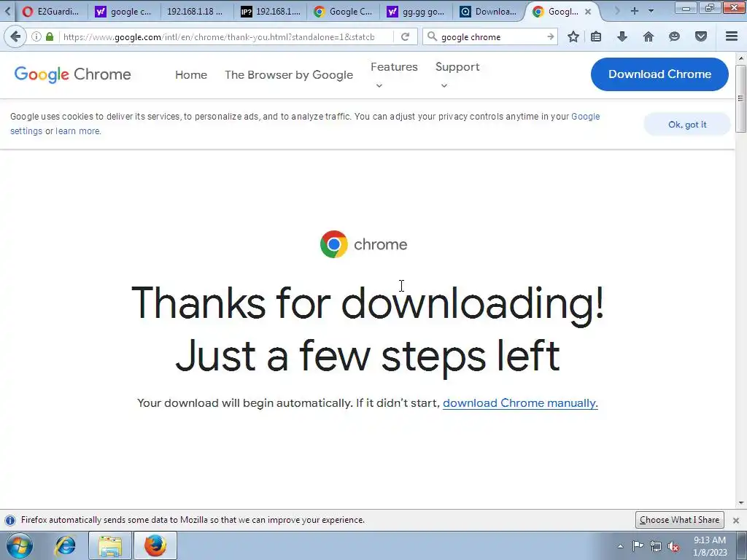747x560 pixels.
Task: Show hidden tray icons arrow
Action: click(x=620, y=546)
